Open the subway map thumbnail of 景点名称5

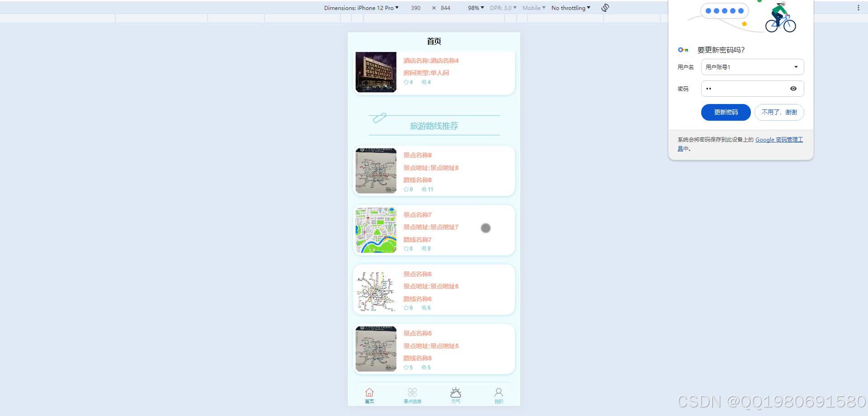376,349
